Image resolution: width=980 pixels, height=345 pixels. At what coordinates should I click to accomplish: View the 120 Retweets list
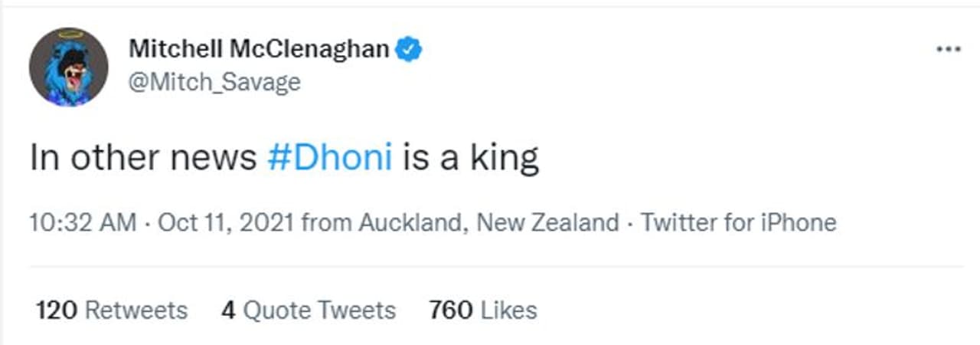112,310
